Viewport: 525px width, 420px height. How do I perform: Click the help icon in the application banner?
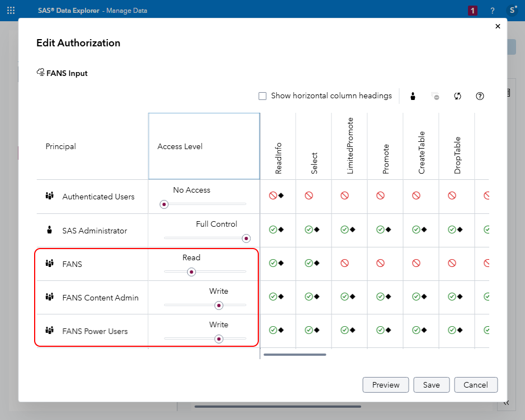(493, 10)
